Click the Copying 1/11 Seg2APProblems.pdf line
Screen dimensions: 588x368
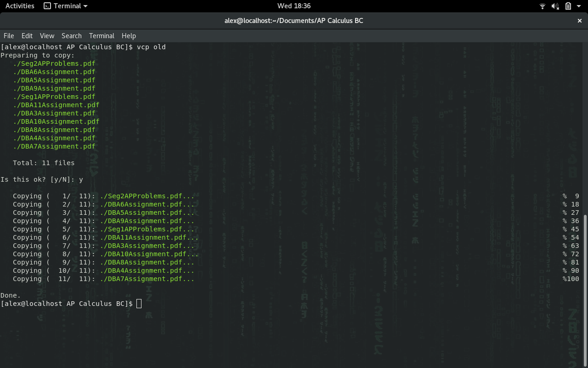point(104,196)
